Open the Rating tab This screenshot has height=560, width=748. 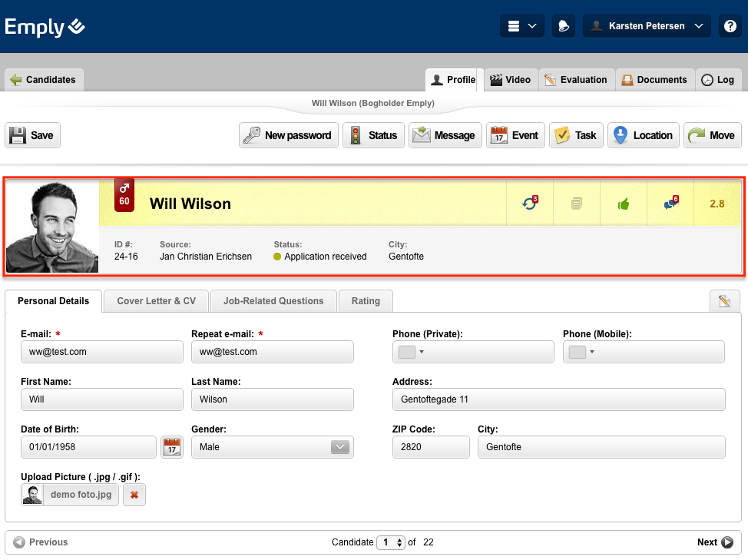(366, 301)
